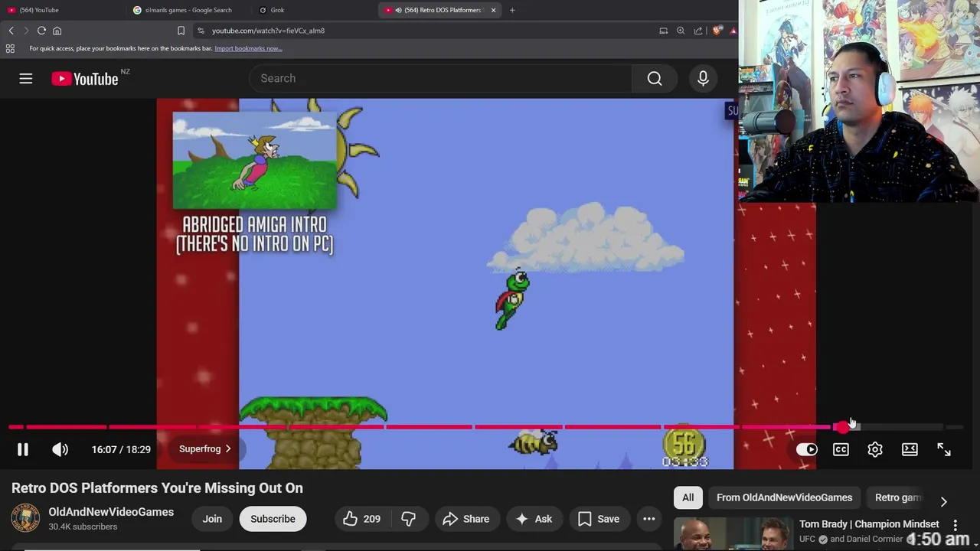Viewport: 980px width, 551px height.
Task: Go to the YouTube home logo
Action: coord(85,79)
